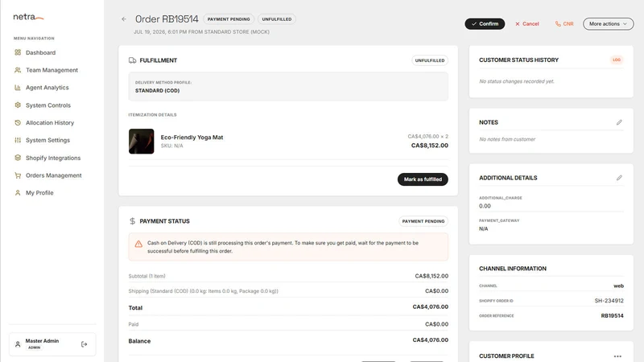
Task: Click the Subtotal value CA$8,152.00
Action: [x=431, y=276]
